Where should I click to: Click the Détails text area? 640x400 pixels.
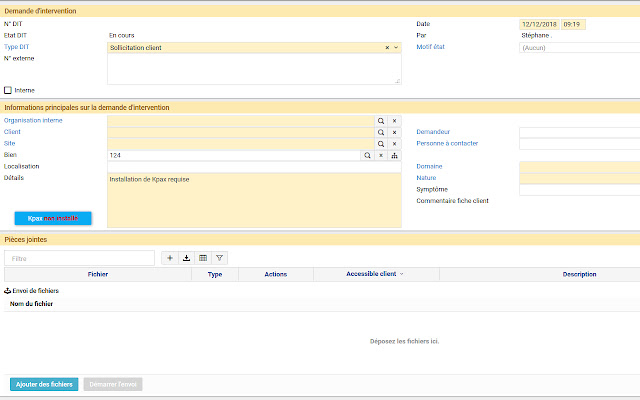(x=254, y=200)
